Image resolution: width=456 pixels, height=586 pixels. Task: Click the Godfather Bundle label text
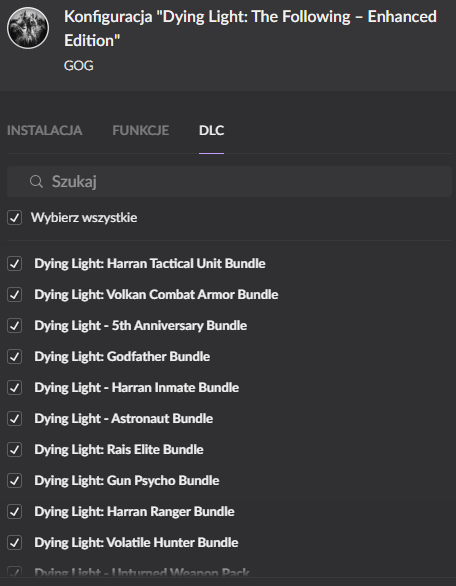coord(122,357)
